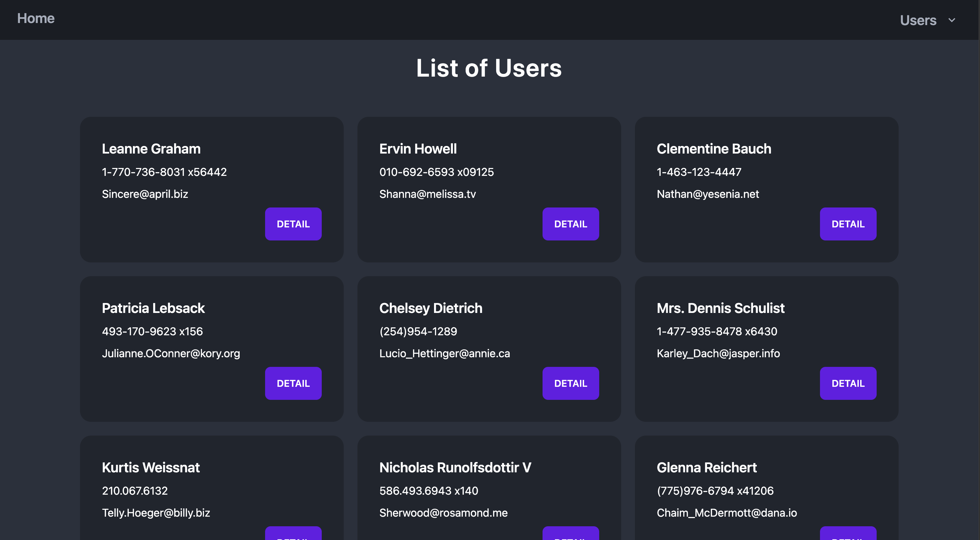Image resolution: width=980 pixels, height=540 pixels.
Task: Select Julianne.OConner@kory.org email text
Action: pos(171,353)
